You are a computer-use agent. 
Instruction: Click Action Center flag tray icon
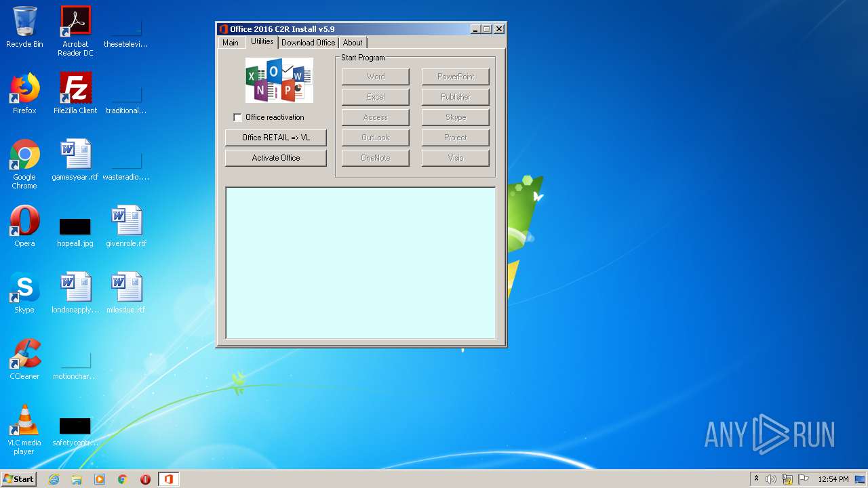tap(804, 479)
